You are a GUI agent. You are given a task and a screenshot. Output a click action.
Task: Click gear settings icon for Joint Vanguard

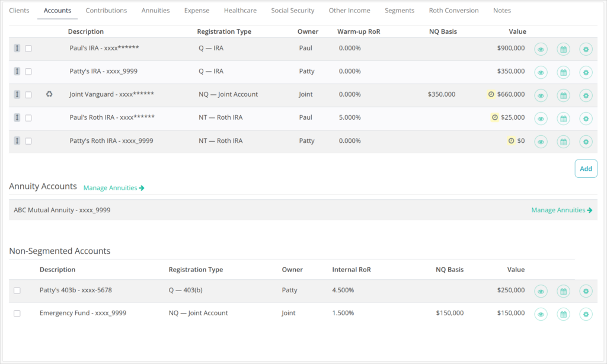tap(586, 95)
